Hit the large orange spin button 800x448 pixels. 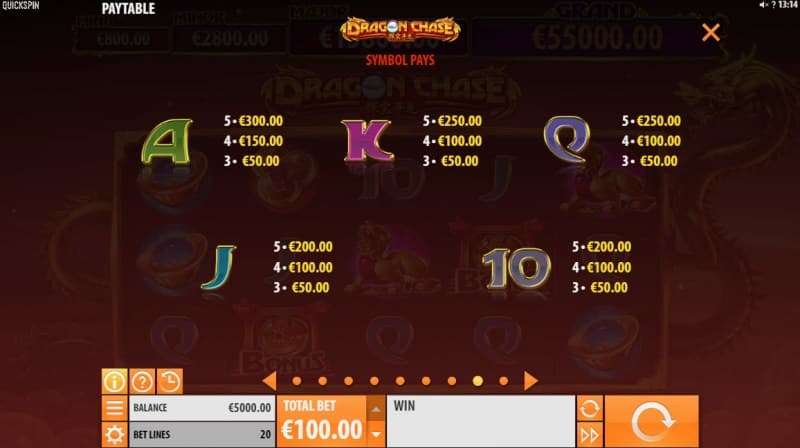(x=652, y=421)
